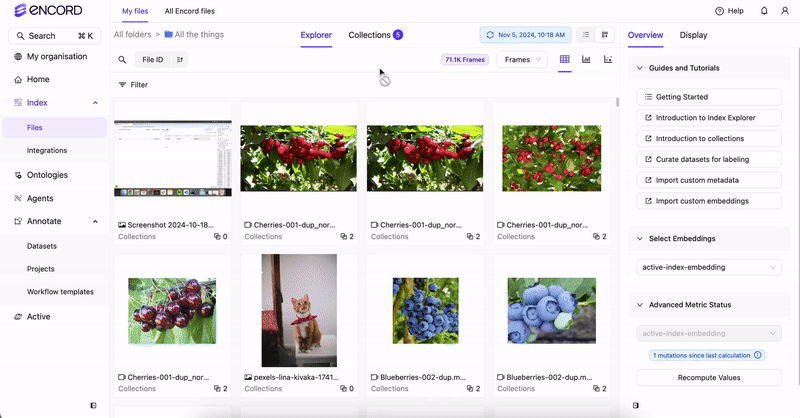Open Files under Index
800x418 pixels.
[55, 128]
